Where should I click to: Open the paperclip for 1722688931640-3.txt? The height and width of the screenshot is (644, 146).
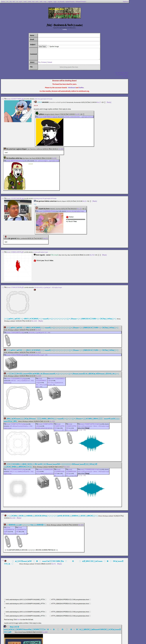click(70, 484)
